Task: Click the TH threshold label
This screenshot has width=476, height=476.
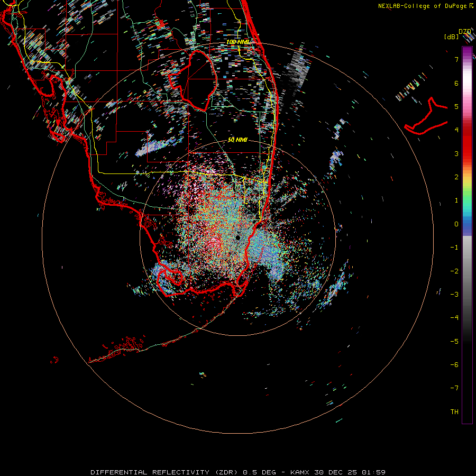Action: coord(454,412)
